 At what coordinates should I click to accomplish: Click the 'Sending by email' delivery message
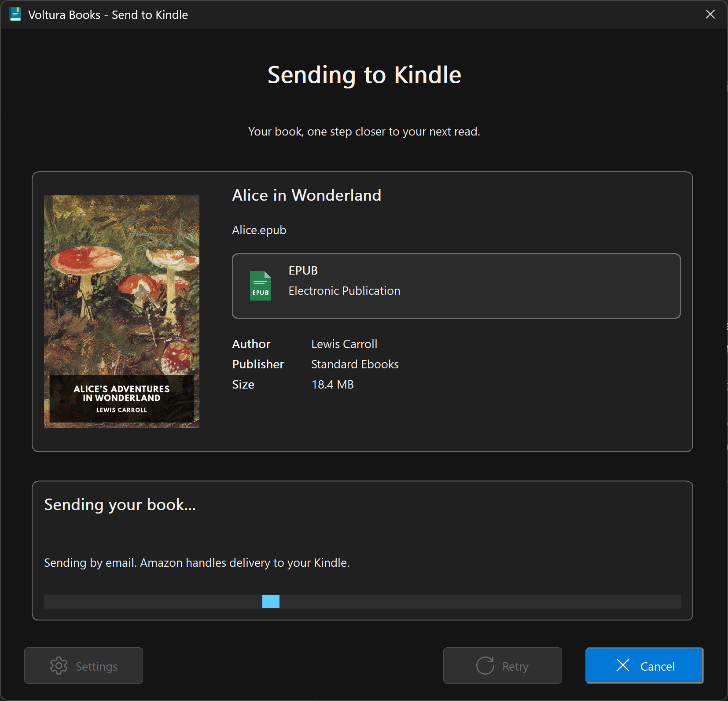pyautogui.click(x=197, y=563)
